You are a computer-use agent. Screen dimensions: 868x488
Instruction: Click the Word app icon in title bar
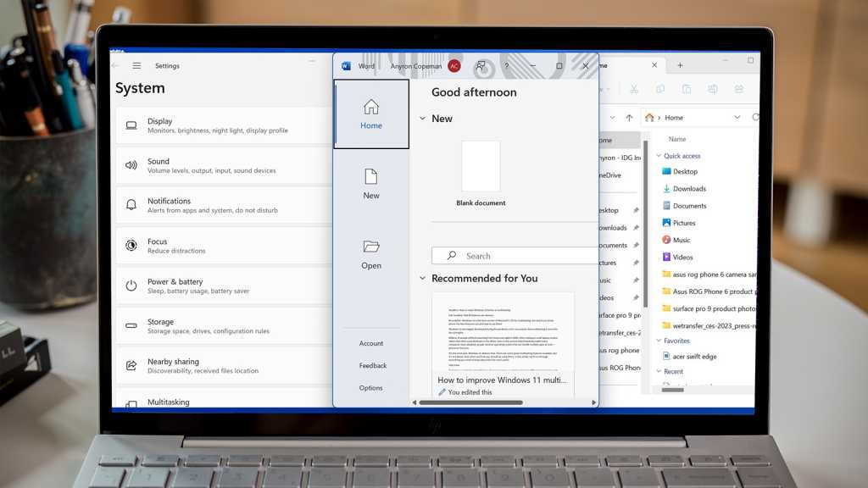click(x=346, y=66)
